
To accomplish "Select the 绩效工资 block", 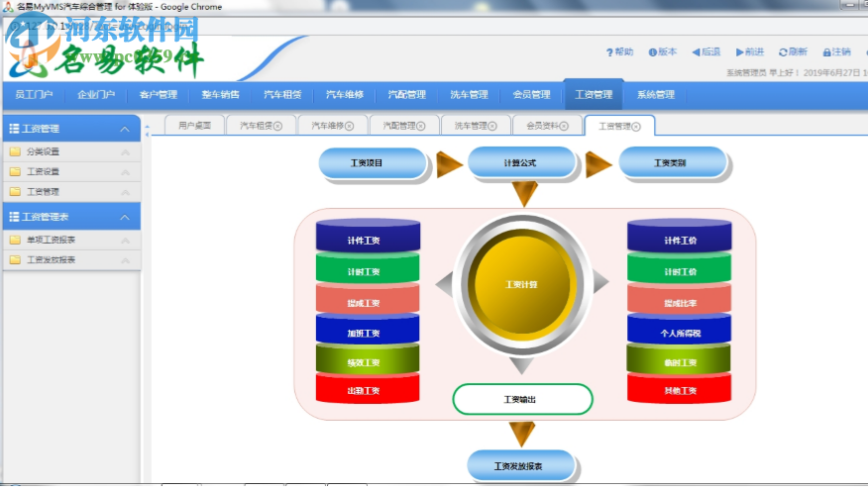I will 368,360.
